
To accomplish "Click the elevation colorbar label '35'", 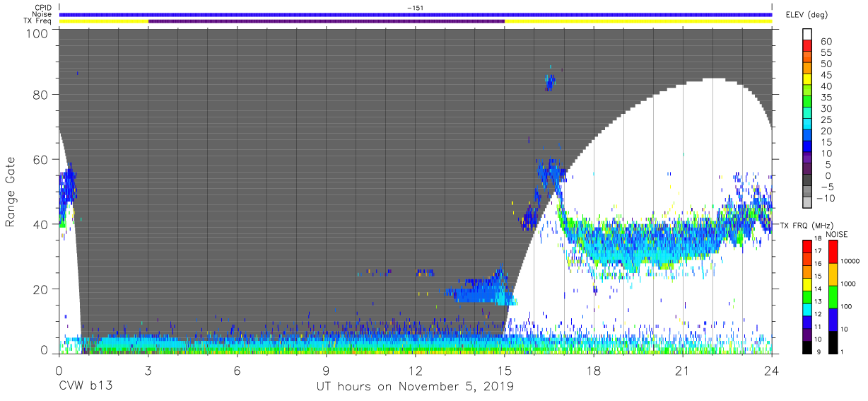I will coord(826,98).
